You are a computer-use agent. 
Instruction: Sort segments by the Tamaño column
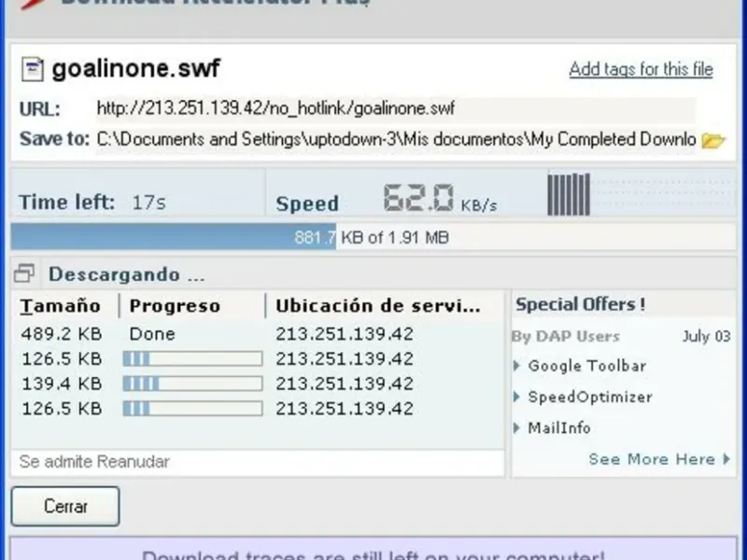click(62, 306)
